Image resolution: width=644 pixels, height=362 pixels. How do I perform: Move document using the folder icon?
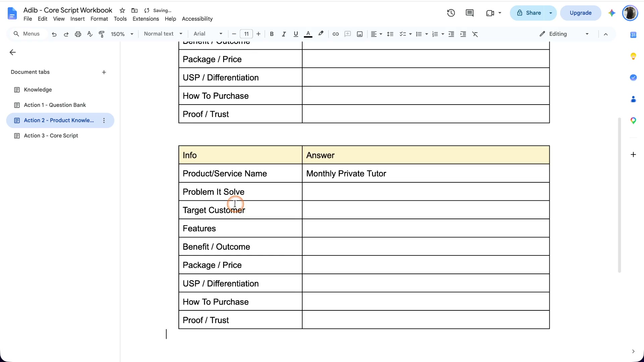click(135, 10)
